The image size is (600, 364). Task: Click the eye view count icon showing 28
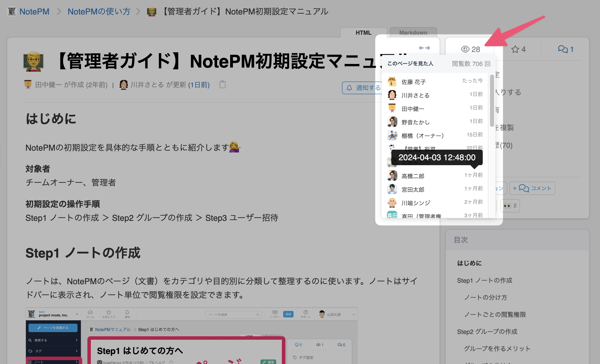click(x=470, y=49)
